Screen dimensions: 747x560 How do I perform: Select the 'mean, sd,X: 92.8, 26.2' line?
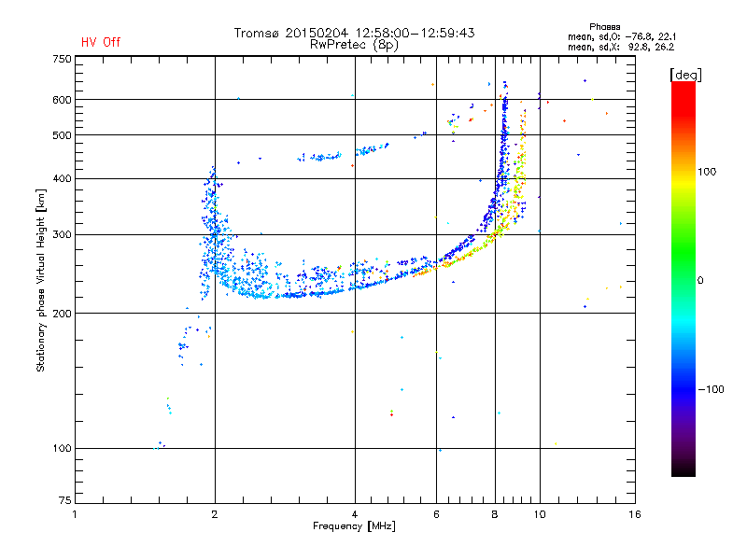coord(621,47)
